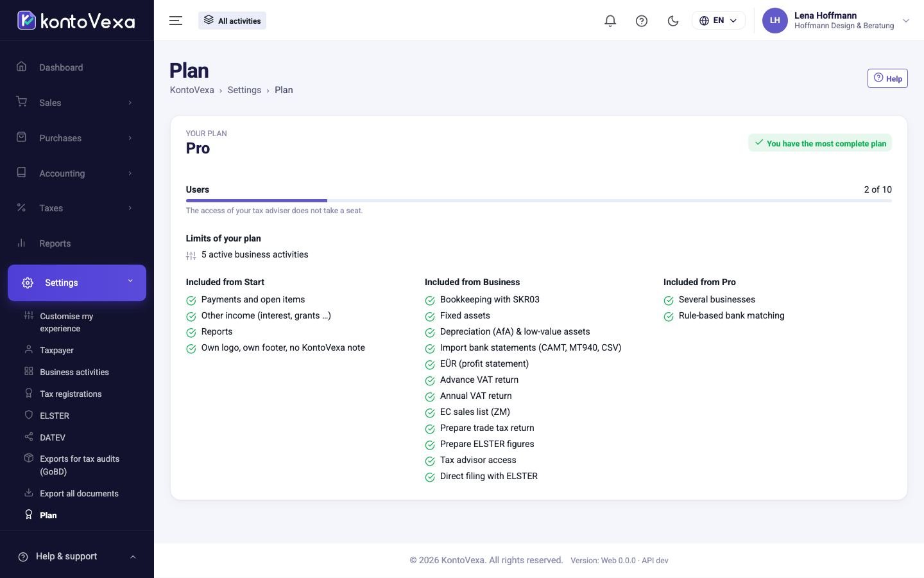
Task: Collapse the Settings menu section
Action: coord(77,283)
